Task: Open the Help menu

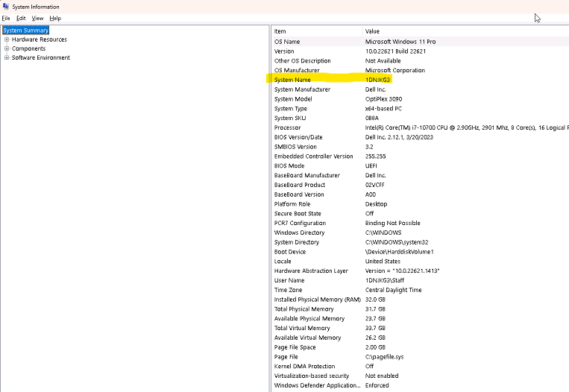Action: [x=55, y=18]
